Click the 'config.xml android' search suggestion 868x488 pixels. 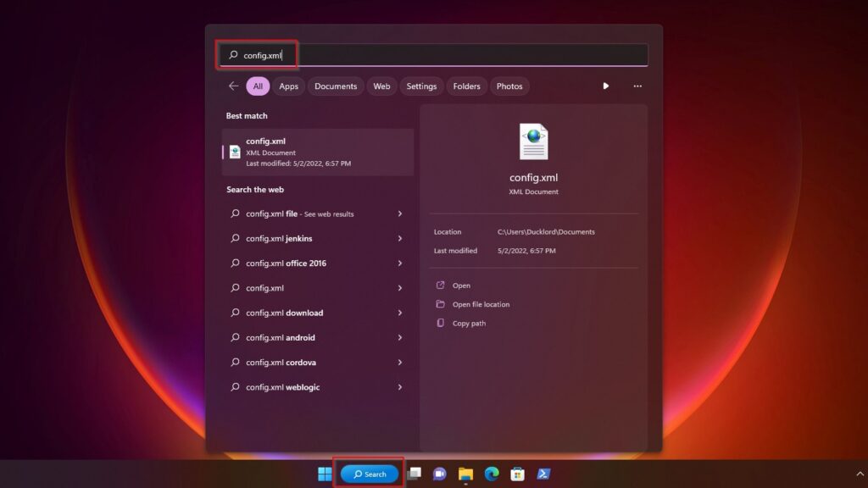[x=317, y=337]
